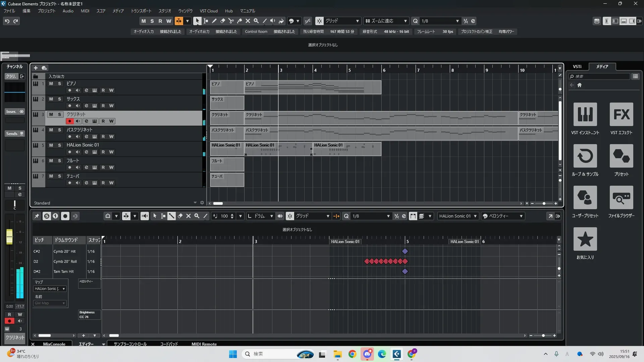Open the ズームに適応 grid type dropdown
Screen dimensions: 644x362
pyautogui.click(x=405, y=21)
